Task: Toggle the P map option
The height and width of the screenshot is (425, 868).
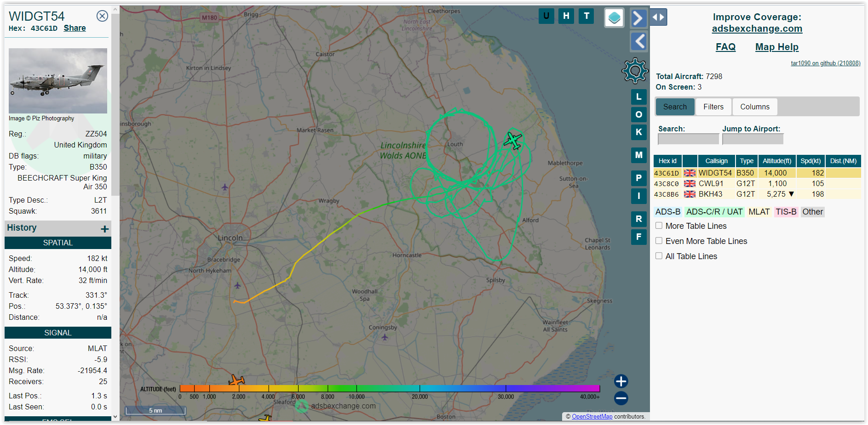Action: (639, 178)
